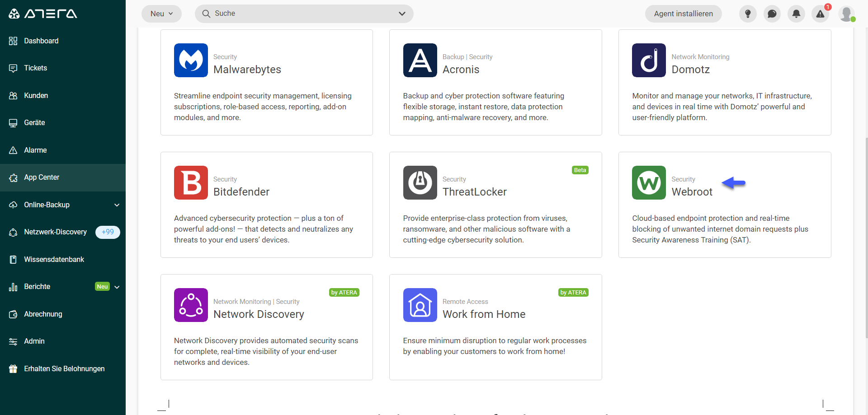This screenshot has height=415, width=868.
Task: Open the Domotz app title
Action: coord(690,70)
